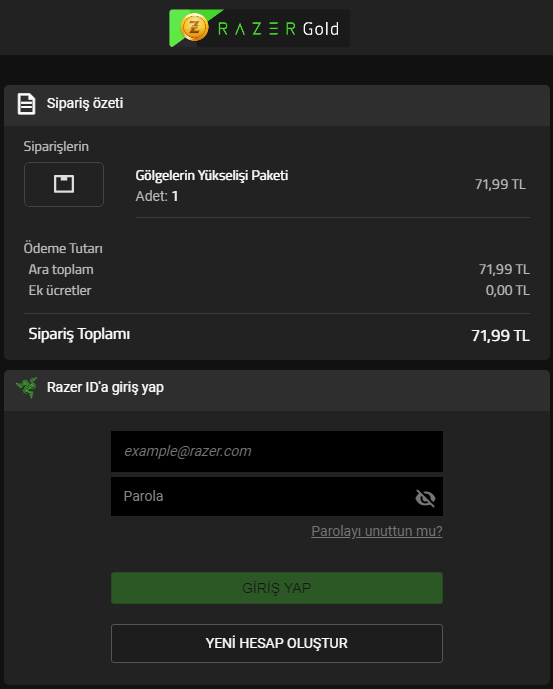The image size is (553, 689).
Task: Click YENİ HESAP OLUŞTUR button
Action: (x=276, y=643)
